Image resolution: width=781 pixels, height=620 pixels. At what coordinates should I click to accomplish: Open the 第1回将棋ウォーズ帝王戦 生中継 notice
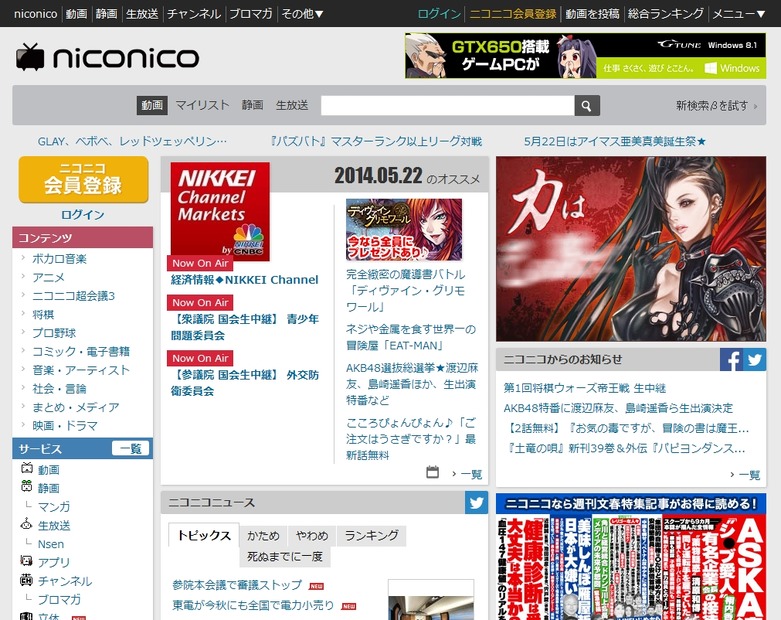pyautogui.click(x=585, y=388)
